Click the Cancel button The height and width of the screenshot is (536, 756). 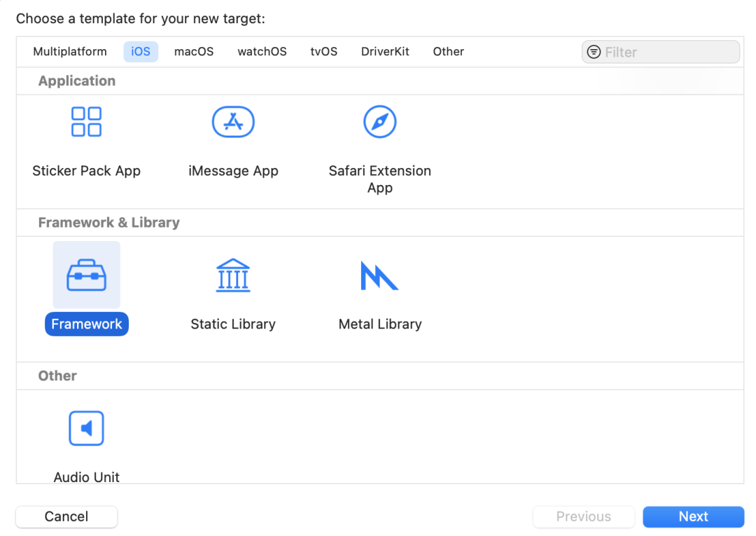click(66, 516)
